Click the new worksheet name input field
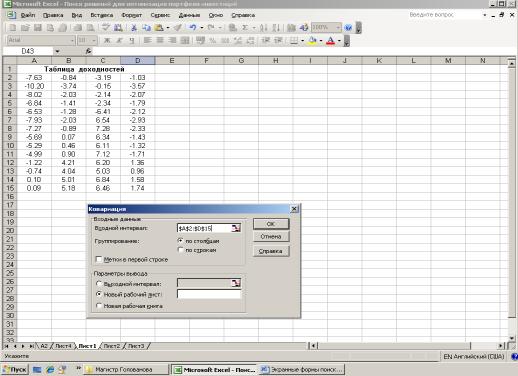The height and width of the screenshot is (376, 518). point(209,294)
